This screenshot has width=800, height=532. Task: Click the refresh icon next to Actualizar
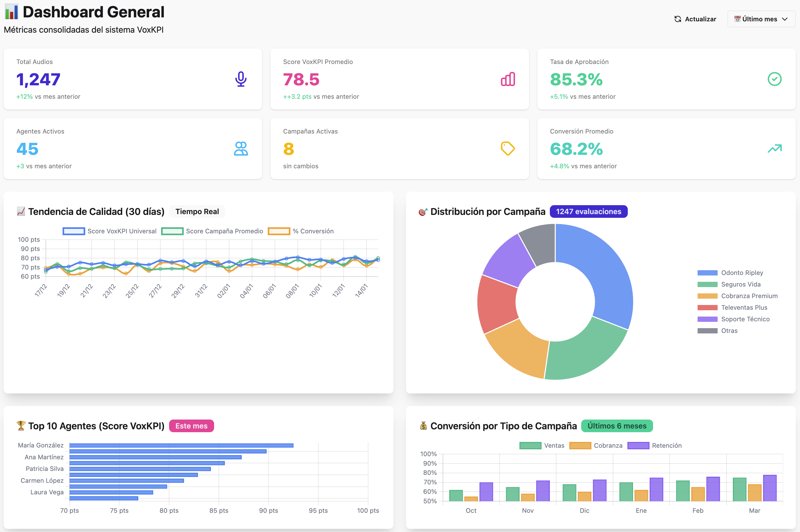(678, 19)
